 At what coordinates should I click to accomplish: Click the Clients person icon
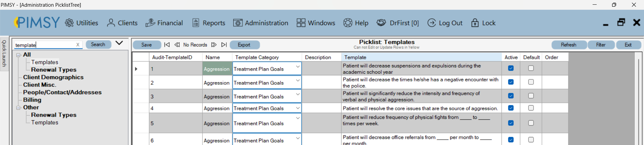[x=111, y=23]
